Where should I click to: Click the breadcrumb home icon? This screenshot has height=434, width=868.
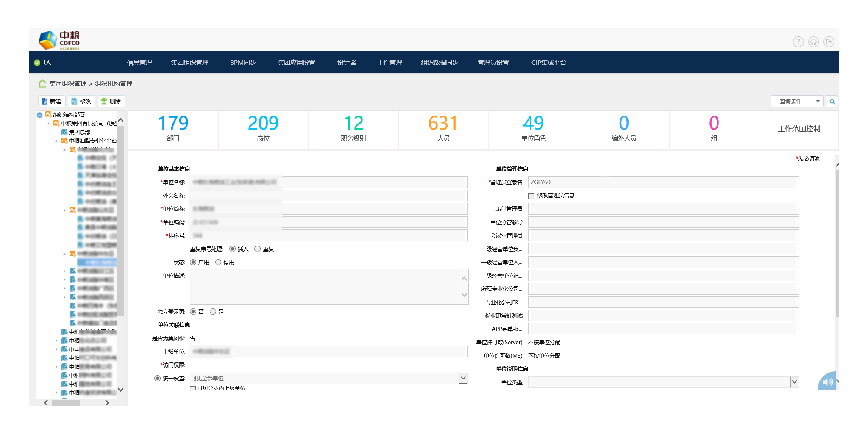coord(42,83)
